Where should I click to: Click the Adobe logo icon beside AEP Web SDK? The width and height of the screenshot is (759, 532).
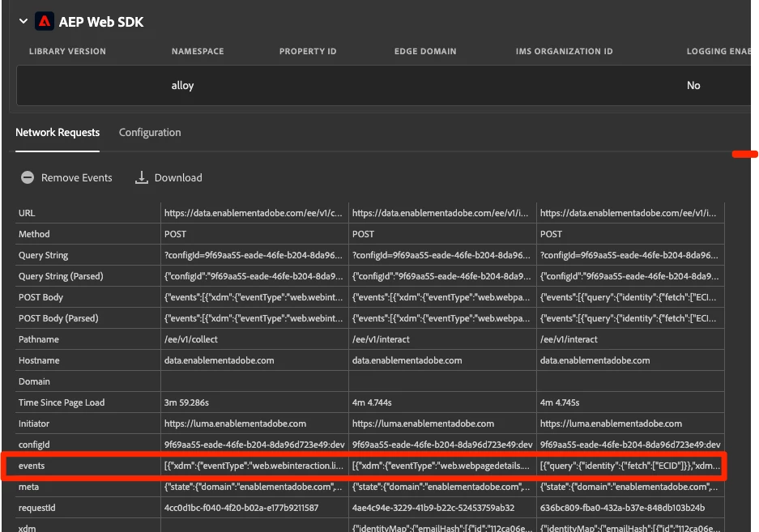(45, 21)
